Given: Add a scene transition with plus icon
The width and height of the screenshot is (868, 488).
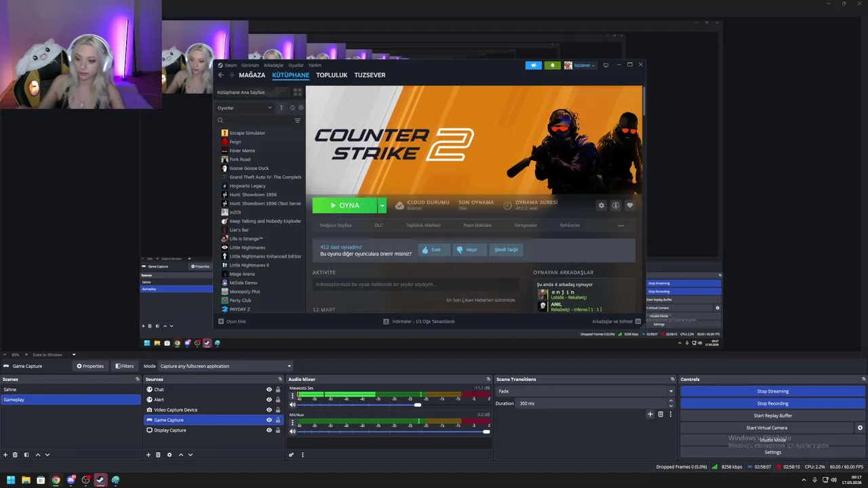Looking at the screenshot, I should tap(650, 414).
